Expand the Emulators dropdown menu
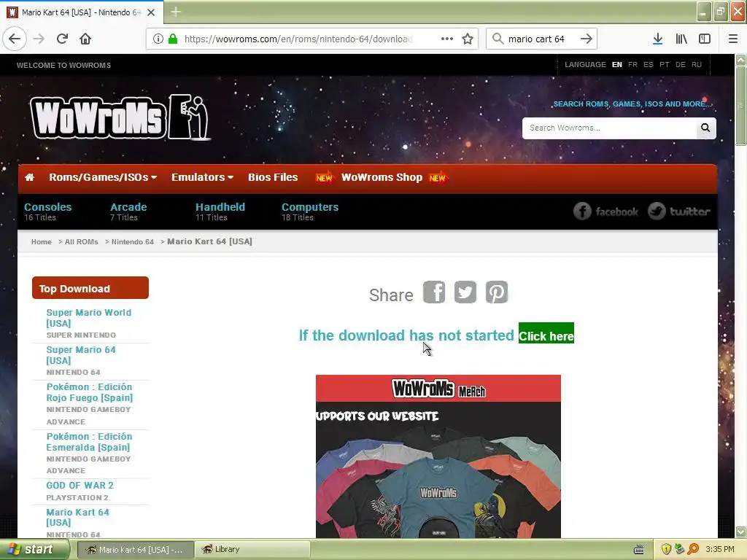 pos(203,177)
